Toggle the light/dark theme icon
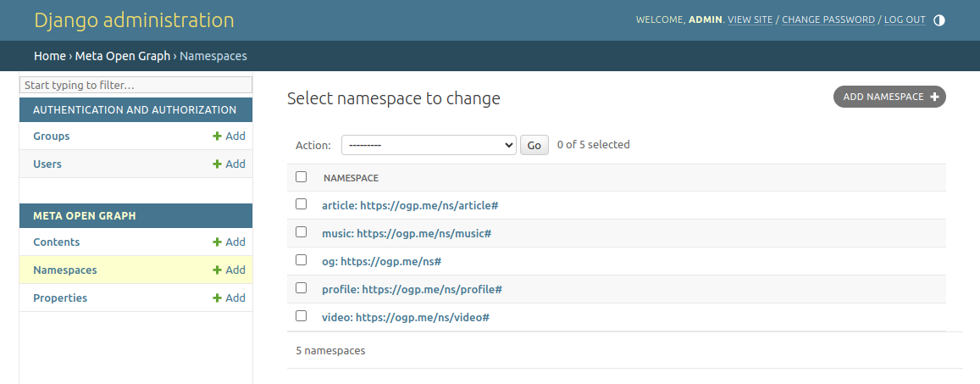Viewport: 980px width, 384px height. point(938,20)
